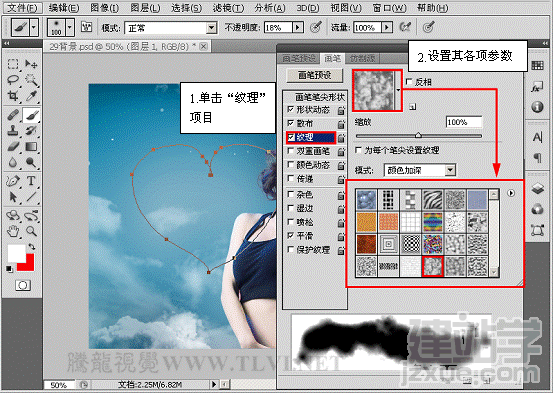Select the Hand tool
Image resolution: width=553 pixels, height=393 pixels.
point(13,231)
